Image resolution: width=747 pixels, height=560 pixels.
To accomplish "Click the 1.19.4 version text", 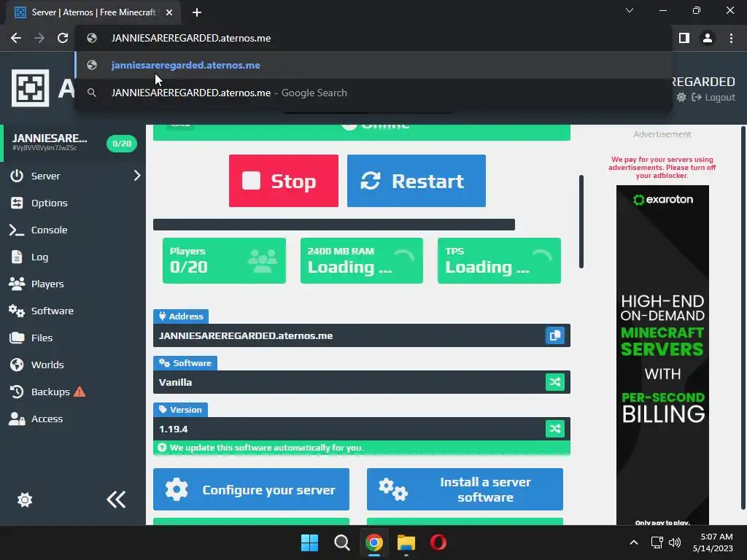I will [x=174, y=429].
